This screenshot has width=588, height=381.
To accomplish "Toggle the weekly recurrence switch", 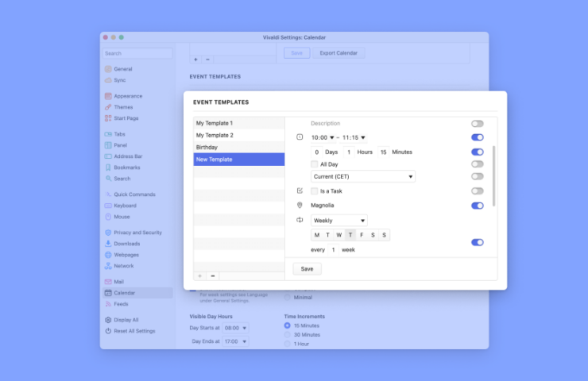I will click(478, 242).
